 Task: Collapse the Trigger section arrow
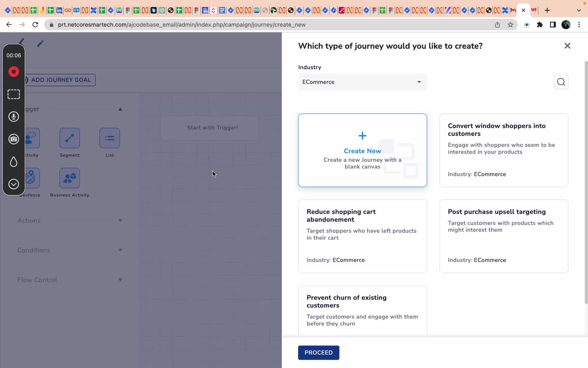pyautogui.click(x=120, y=109)
